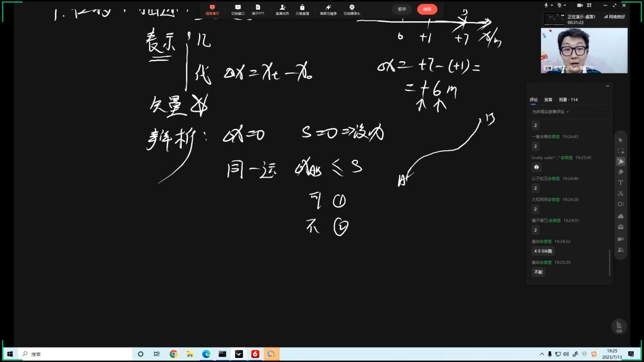Click the 400米跑 comment message
This screenshot has height=362, width=644.
point(543,251)
